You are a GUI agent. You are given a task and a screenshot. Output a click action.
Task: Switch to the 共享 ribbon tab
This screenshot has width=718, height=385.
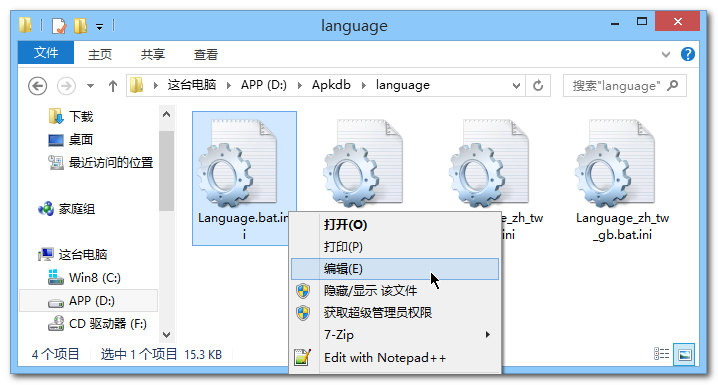click(152, 54)
